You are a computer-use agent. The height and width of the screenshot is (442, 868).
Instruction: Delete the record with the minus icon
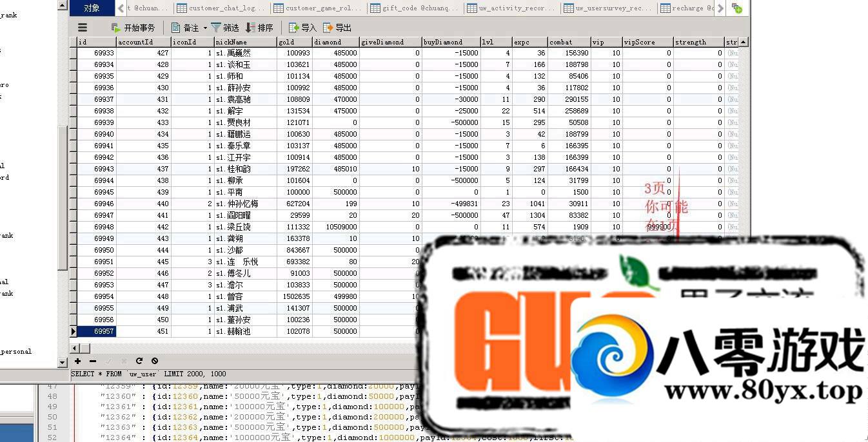tap(93, 361)
